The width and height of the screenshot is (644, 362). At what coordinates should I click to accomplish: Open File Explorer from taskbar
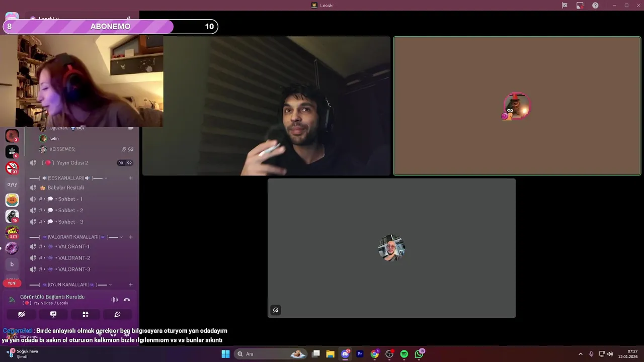click(x=330, y=354)
